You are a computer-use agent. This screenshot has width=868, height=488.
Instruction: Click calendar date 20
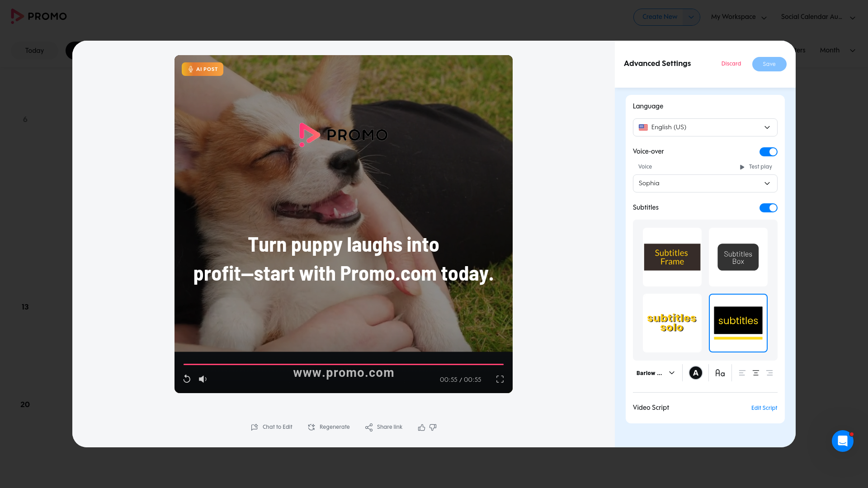(x=25, y=405)
